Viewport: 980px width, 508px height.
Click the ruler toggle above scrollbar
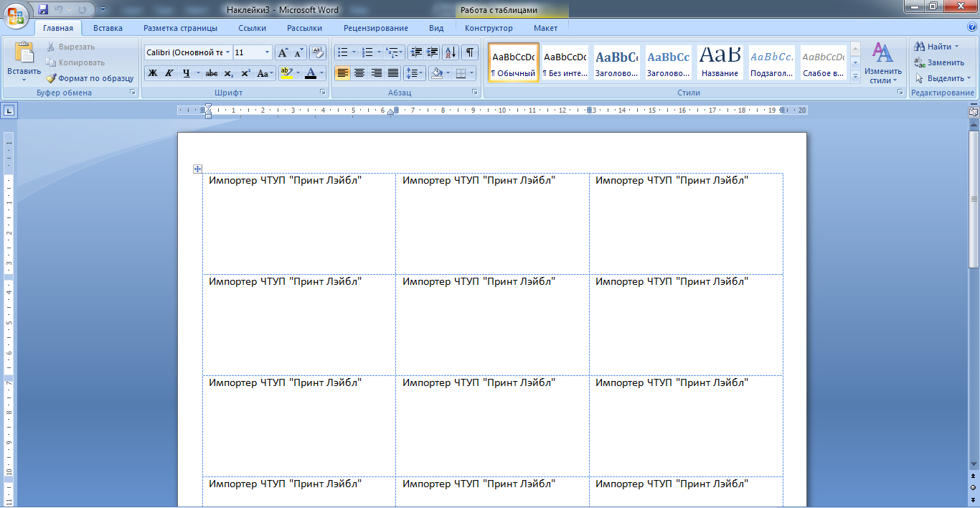(974, 111)
